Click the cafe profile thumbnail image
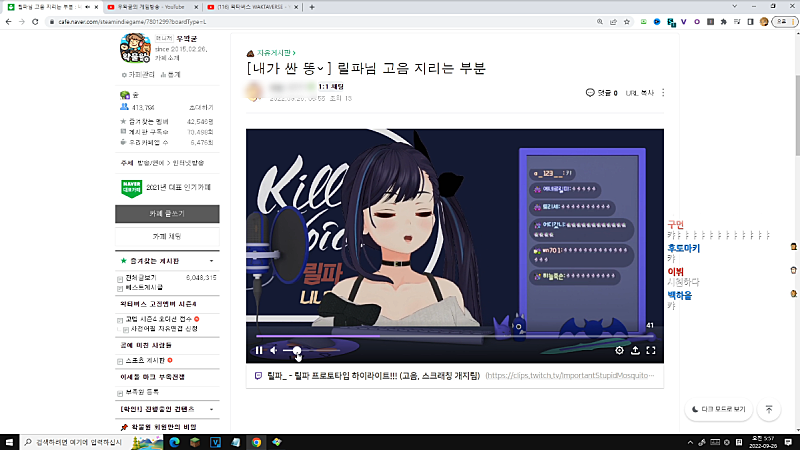The width and height of the screenshot is (800, 450). (x=135, y=48)
